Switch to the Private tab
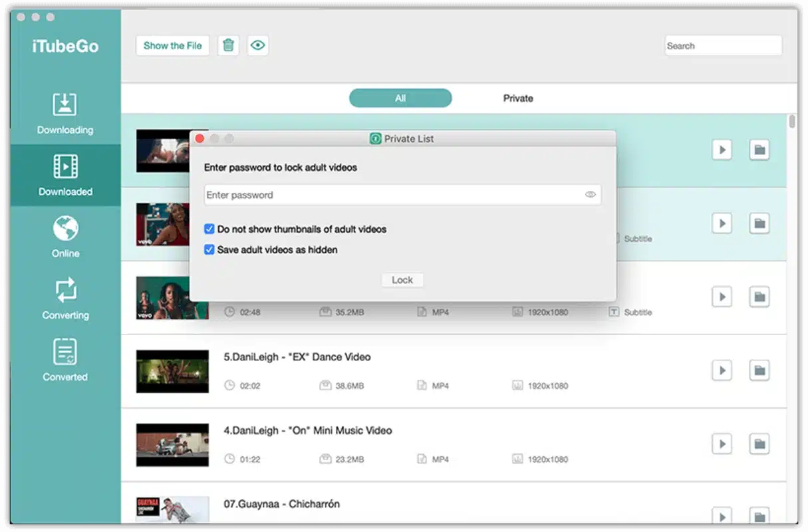This screenshot has height=532, width=808. point(518,98)
